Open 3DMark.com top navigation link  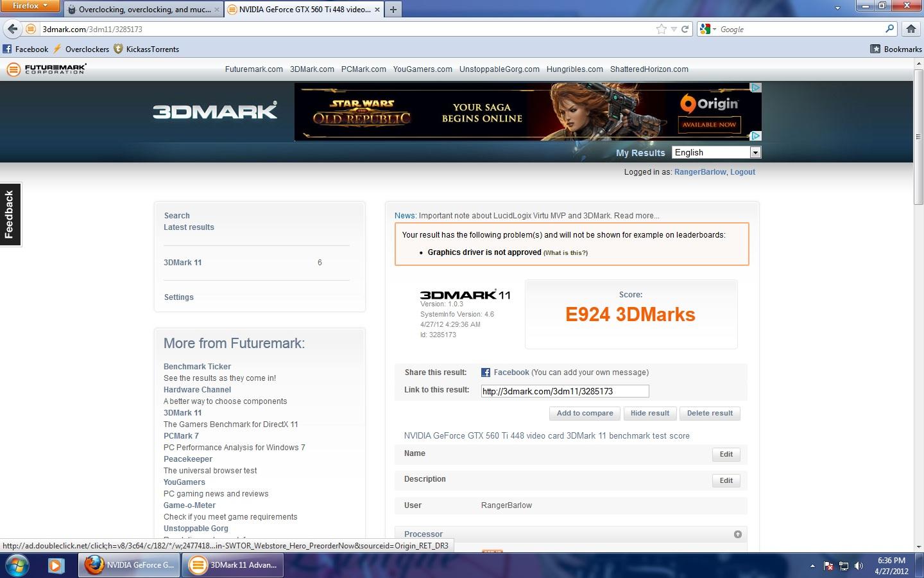click(312, 69)
